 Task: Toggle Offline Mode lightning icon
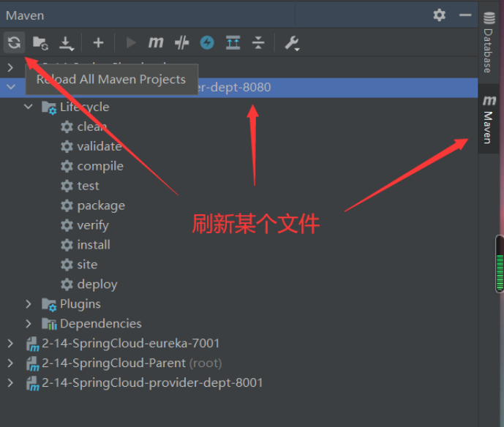tap(207, 42)
